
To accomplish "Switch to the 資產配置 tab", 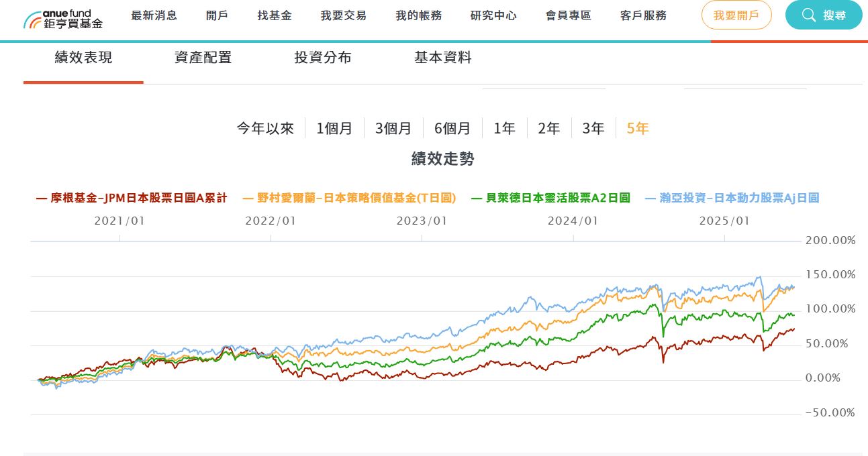I will pyautogui.click(x=203, y=58).
